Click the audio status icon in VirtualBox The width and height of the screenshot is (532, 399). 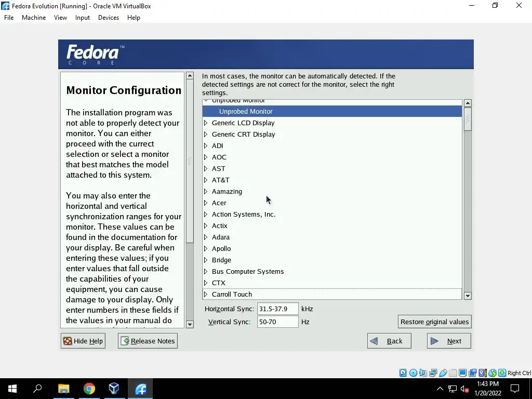423,373
